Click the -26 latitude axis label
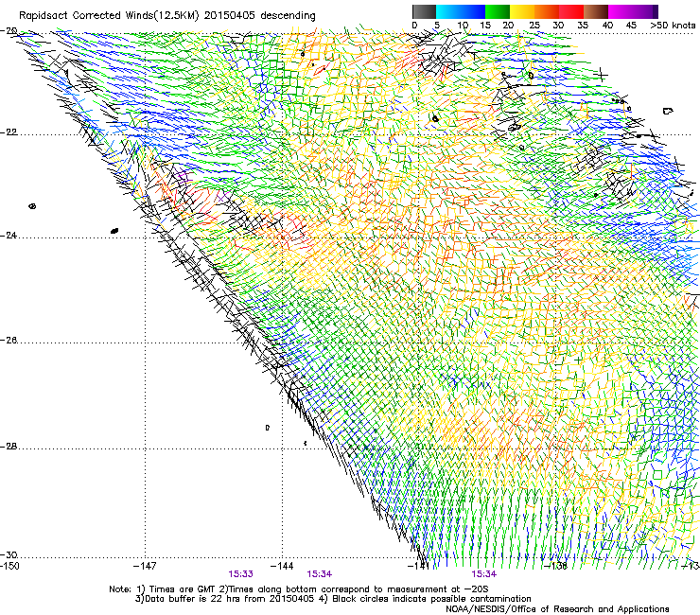700x615 pixels. tap(9, 341)
